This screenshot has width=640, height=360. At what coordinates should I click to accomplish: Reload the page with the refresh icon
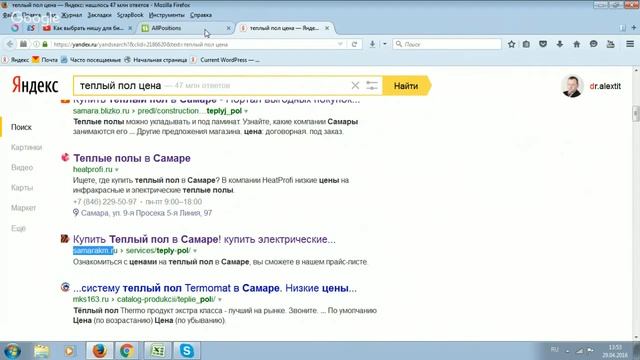(x=354, y=44)
